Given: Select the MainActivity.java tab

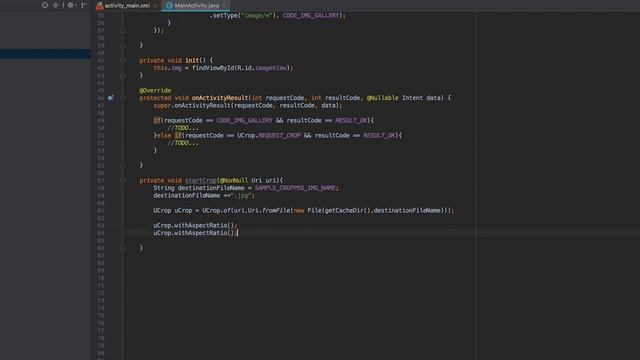Looking at the screenshot, I should click(196, 5).
